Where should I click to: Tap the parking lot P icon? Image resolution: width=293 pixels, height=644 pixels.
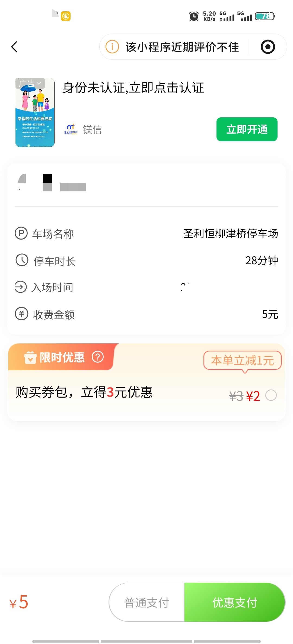tap(21, 233)
